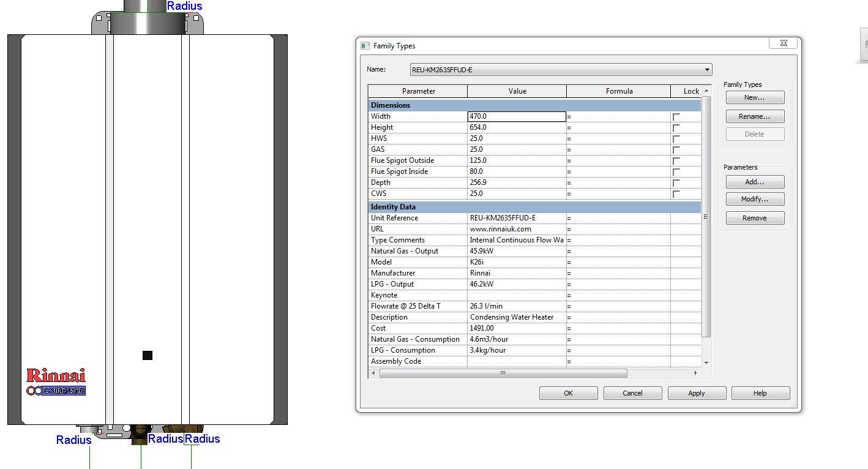Screen dimensions: 868x469
Task: Click the parameter list scroll-up arrow
Action: [706, 91]
